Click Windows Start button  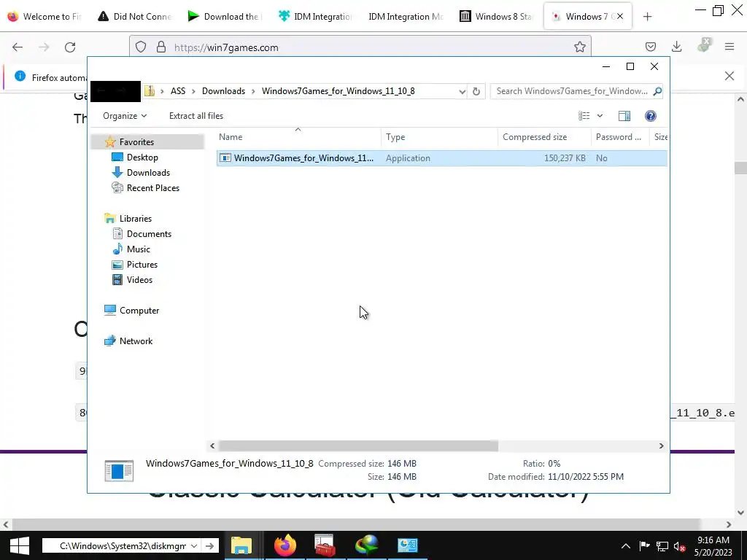19,545
